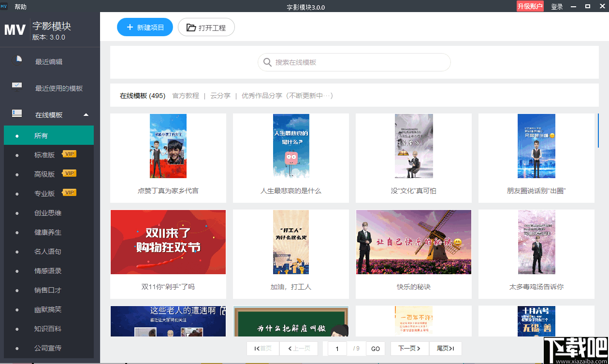Click the 最近使用的模板 sidebar icon
The height and width of the screenshot is (364, 609).
tap(17, 86)
